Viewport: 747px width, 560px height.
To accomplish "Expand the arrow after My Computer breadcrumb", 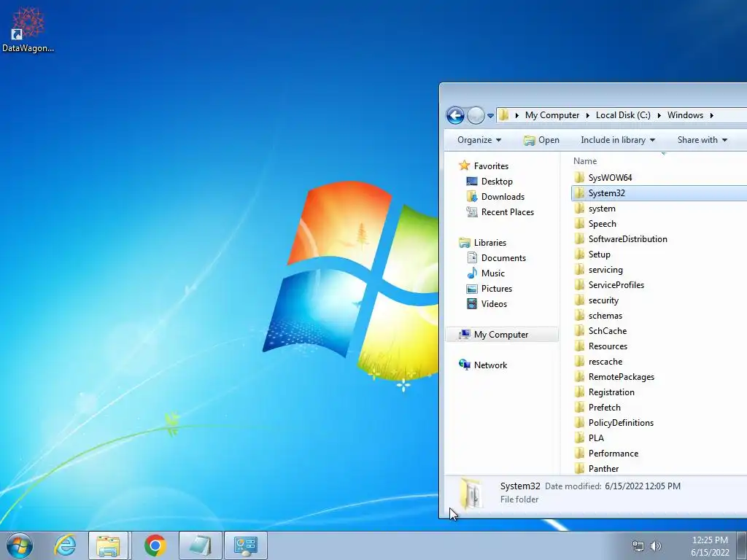I will click(x=588, y=115).
